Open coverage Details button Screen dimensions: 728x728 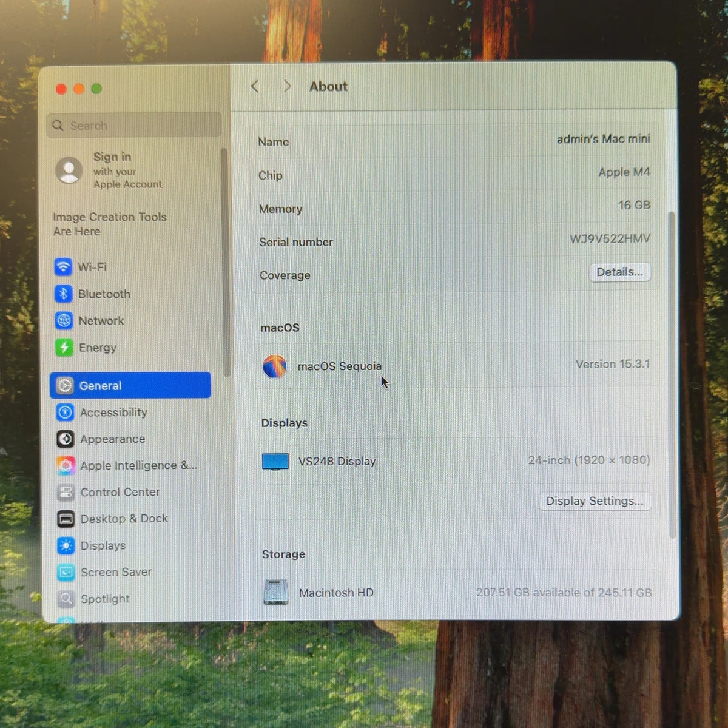(x=619, y=272)
